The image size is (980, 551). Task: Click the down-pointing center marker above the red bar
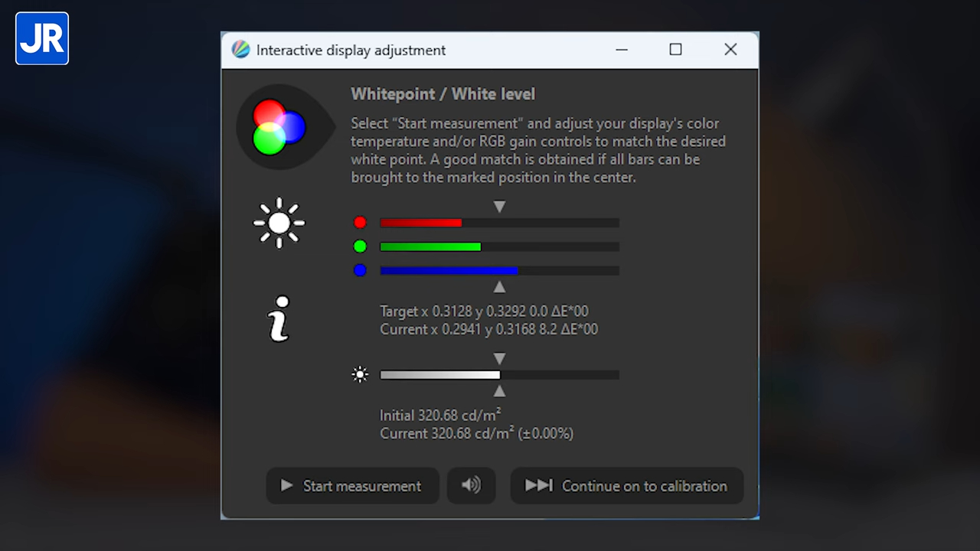click(x=499, y=207)
